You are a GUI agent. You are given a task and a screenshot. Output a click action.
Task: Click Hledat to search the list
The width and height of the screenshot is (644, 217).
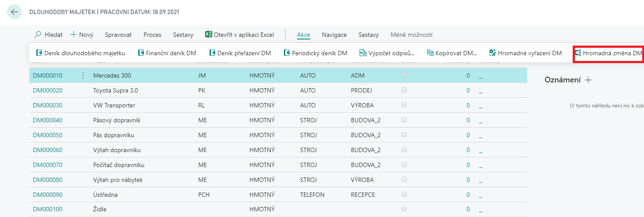point(49,35)
